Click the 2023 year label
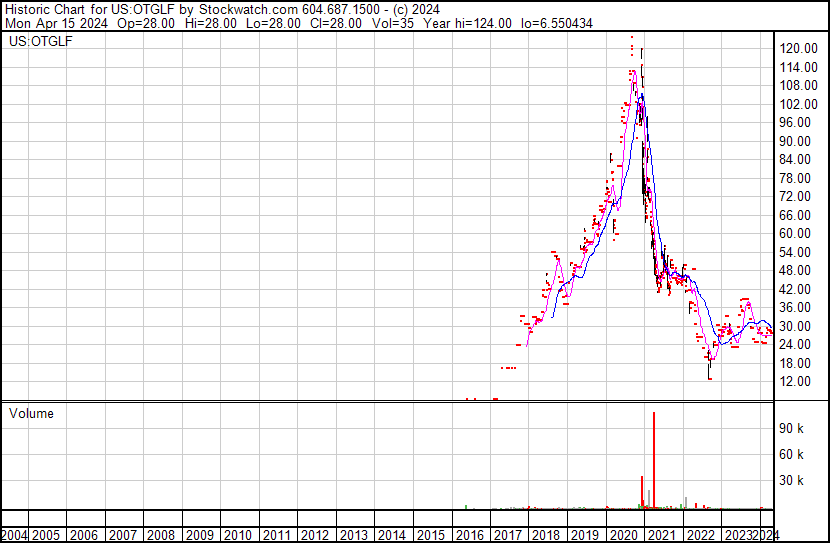This screenshot has width=830, height=543. pos(739,535)
